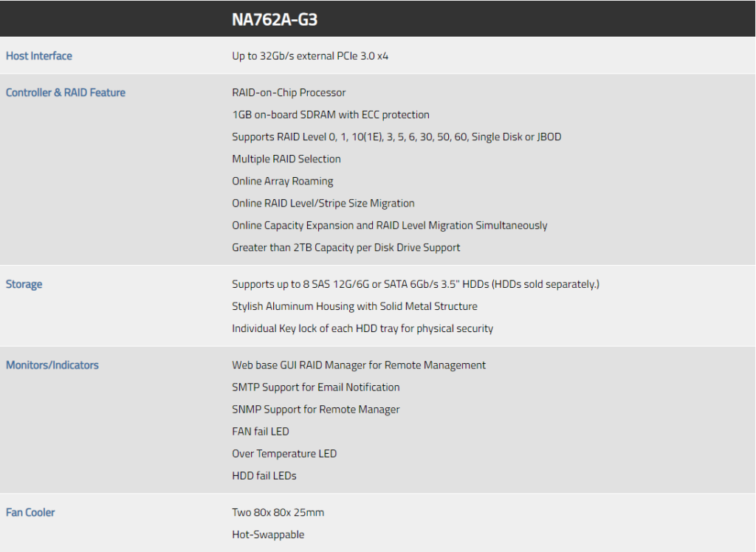The height and width of the screenshot is (552, 756).
Task: Select the 1GB on-board SDRAM line
Action: pos(331,114)
